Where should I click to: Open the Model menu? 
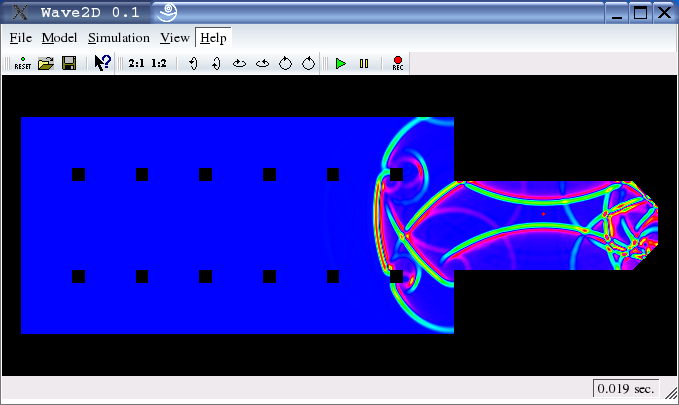[59, 38]
